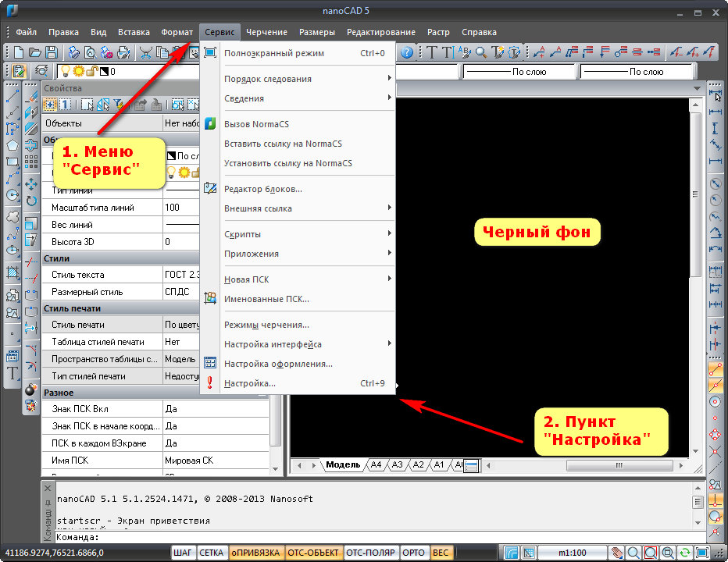The width and height of the screenshot is (728, 562).
Task: Click the layer filter magnifier icon
Action: pos(41,71)
